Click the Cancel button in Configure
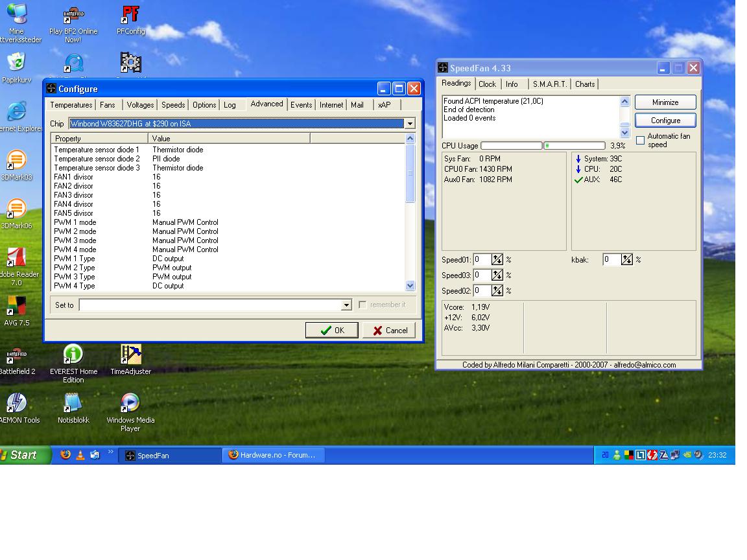The width and height of the screenshot is (747, 560). (x=389, y=330)
